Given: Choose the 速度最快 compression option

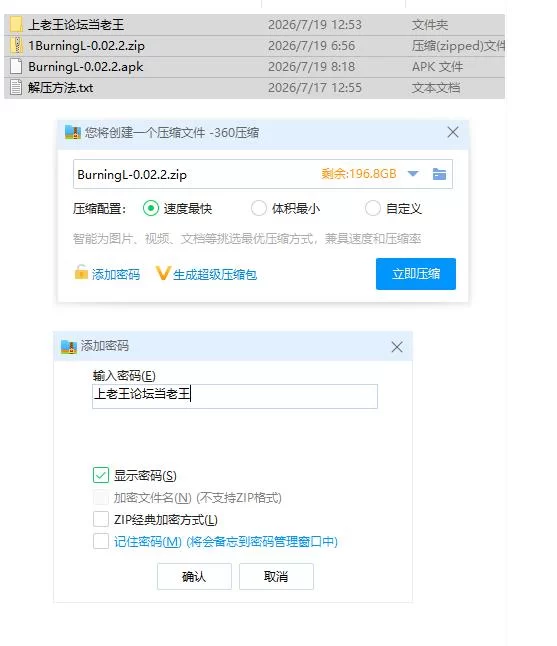Looking at the screenshot, I should (151, 208).
